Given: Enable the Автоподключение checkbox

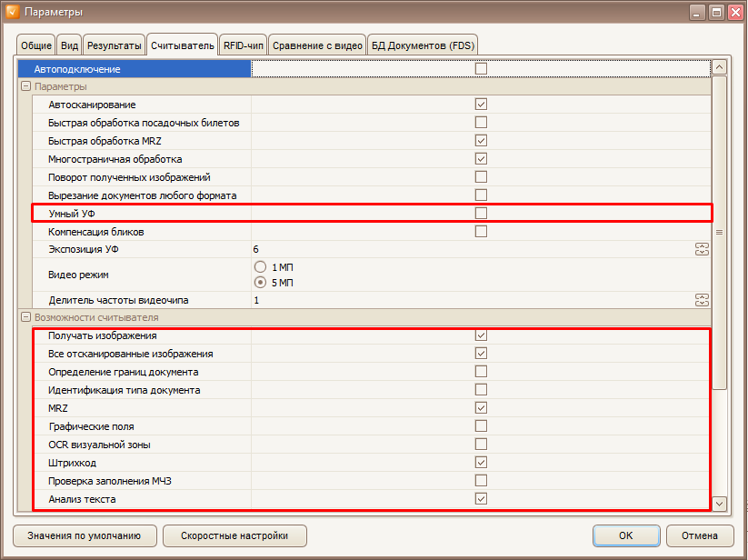Looking at the screenshot, I should pos(481,69).
